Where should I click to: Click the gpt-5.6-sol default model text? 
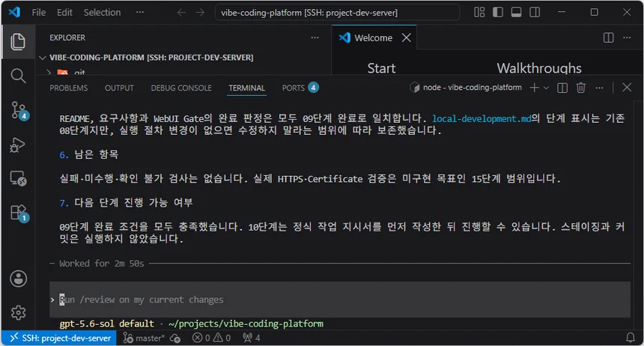tap(107, 324)
